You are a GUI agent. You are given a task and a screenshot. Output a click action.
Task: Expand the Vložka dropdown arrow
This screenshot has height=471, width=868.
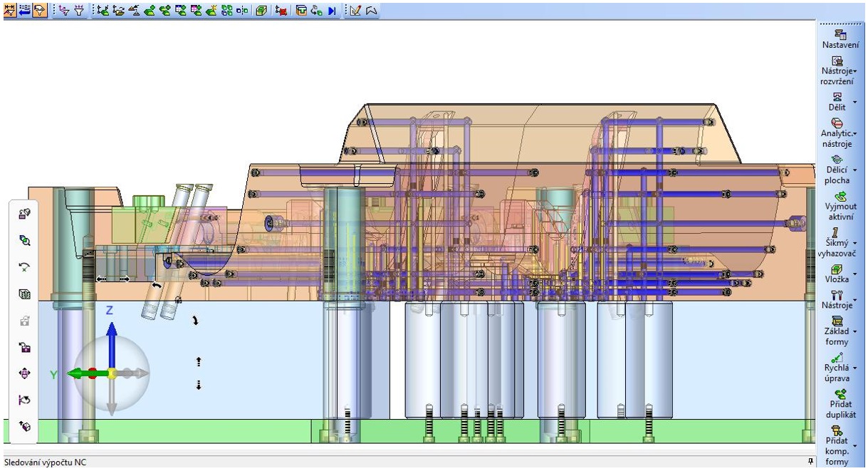pyautogui.click(x=855, y=273)
